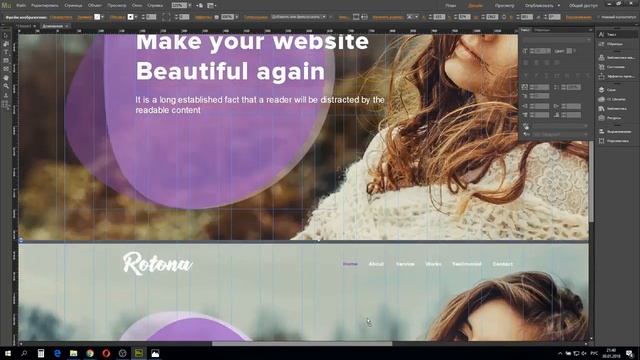Select the Selection arrow tool
Screen dimensions: 640x360
[6, 36]
